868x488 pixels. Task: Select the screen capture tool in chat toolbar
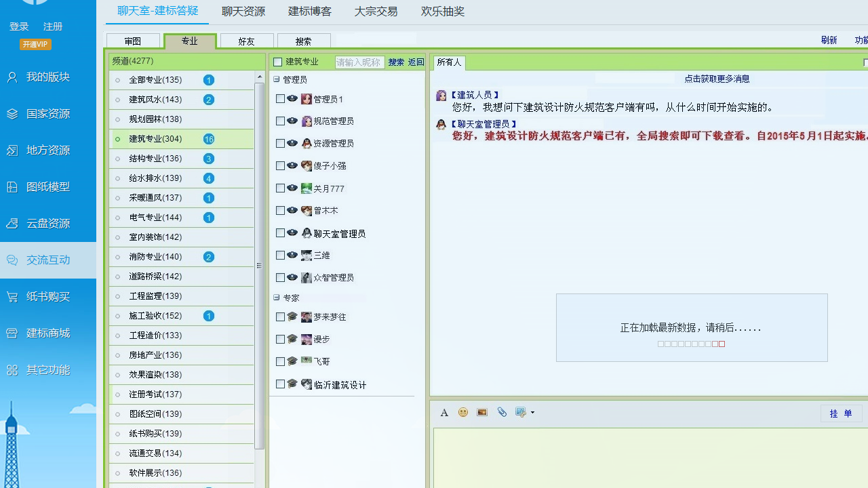tap(519, 412)
